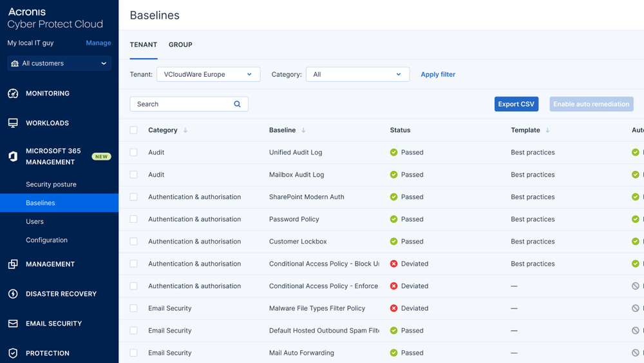Click Passed icon for Mail Auto Forwarding

[393, 353]
